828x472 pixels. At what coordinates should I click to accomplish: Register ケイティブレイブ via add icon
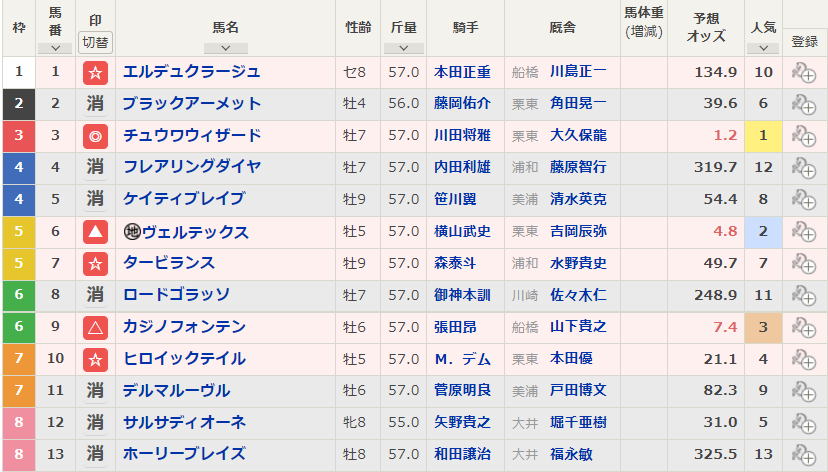coord(804,200)
